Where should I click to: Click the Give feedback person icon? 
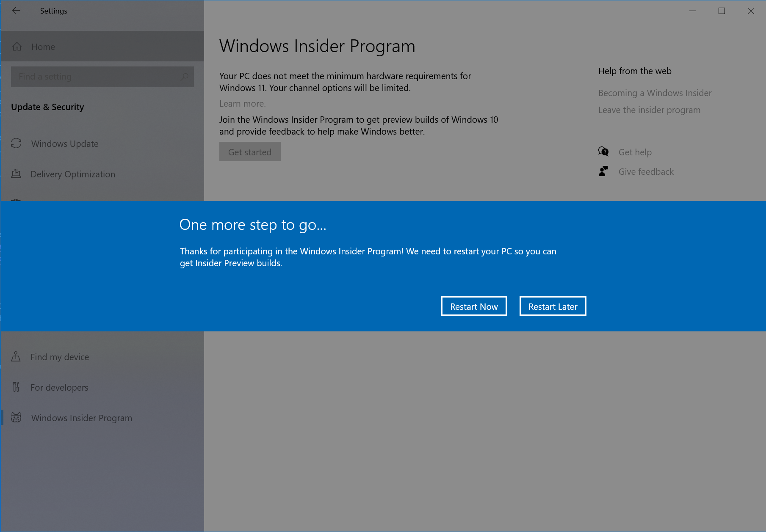[x=603, y=171]
